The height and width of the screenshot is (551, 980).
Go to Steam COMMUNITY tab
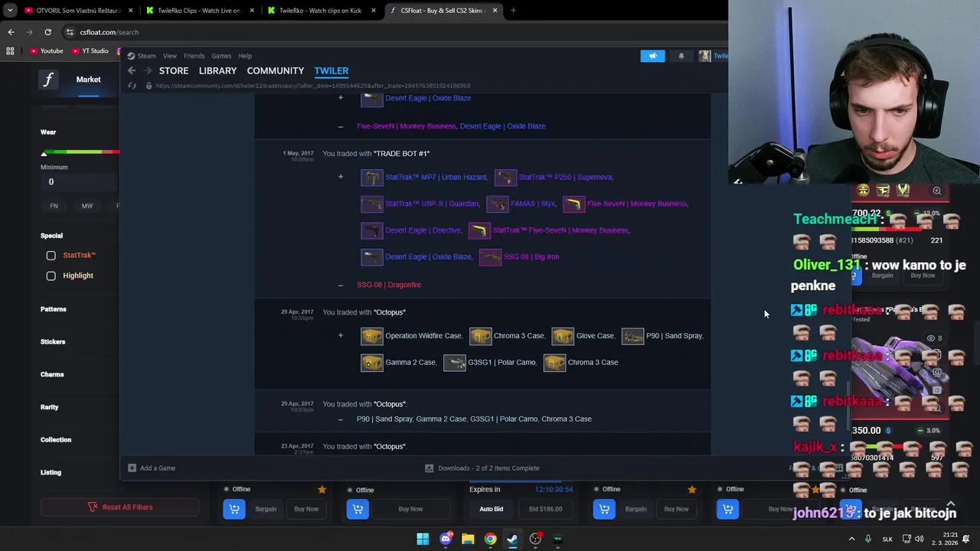pyautogui.click(x=276, y=70)
